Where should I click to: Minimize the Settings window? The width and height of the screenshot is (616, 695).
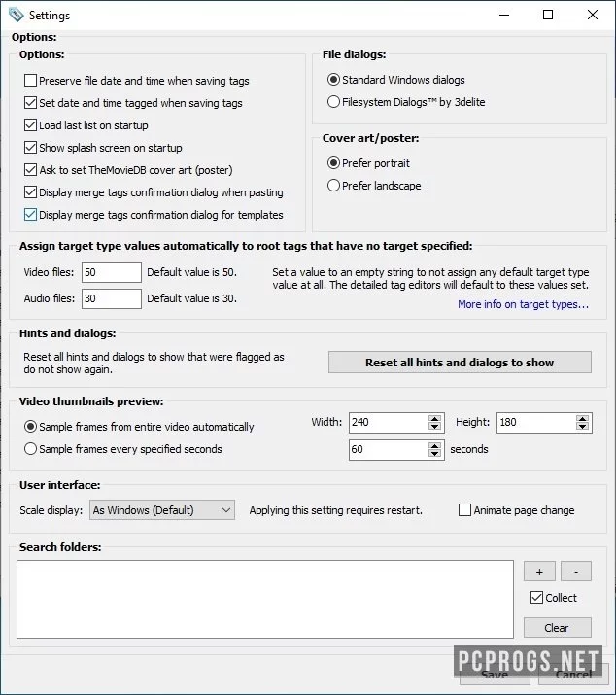(x=504, y=15)
